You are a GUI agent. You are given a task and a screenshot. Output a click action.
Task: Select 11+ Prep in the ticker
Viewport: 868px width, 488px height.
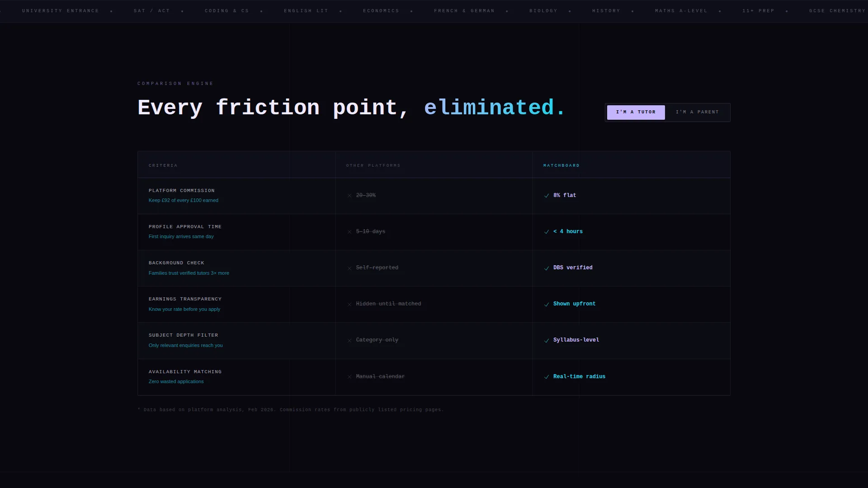click(758, 11)
